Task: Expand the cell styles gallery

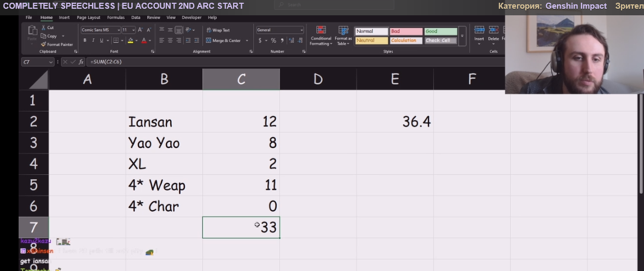Action: tap(462, 36)
